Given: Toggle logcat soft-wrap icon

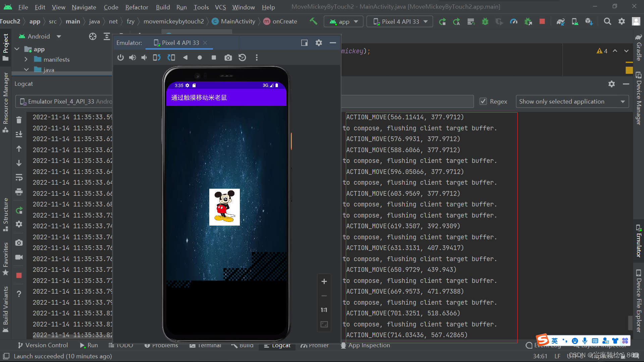Looking at the screenshot, I should pyautogui.click(x=19, y=177).
